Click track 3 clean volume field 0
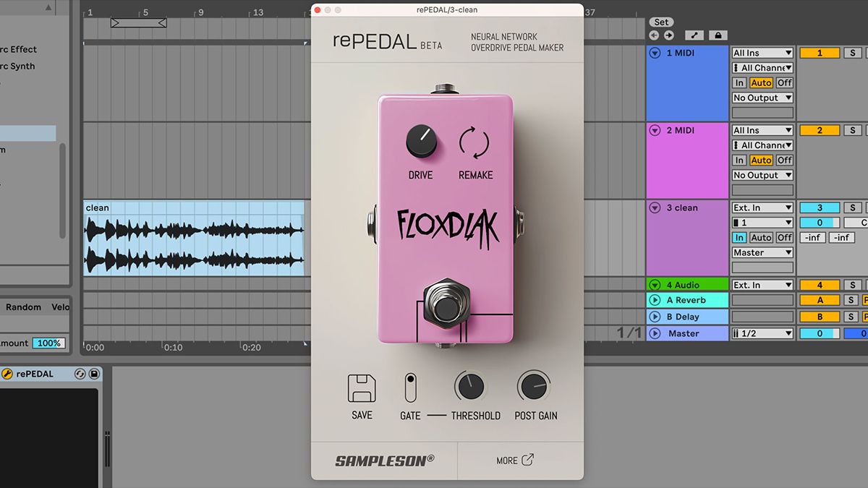The image size is (868, 488). point(820,223)
